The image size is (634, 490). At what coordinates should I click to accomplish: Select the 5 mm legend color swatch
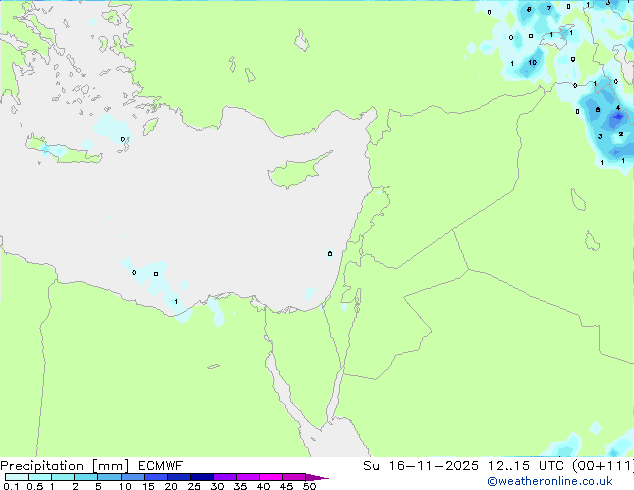(x=109, y=477)
